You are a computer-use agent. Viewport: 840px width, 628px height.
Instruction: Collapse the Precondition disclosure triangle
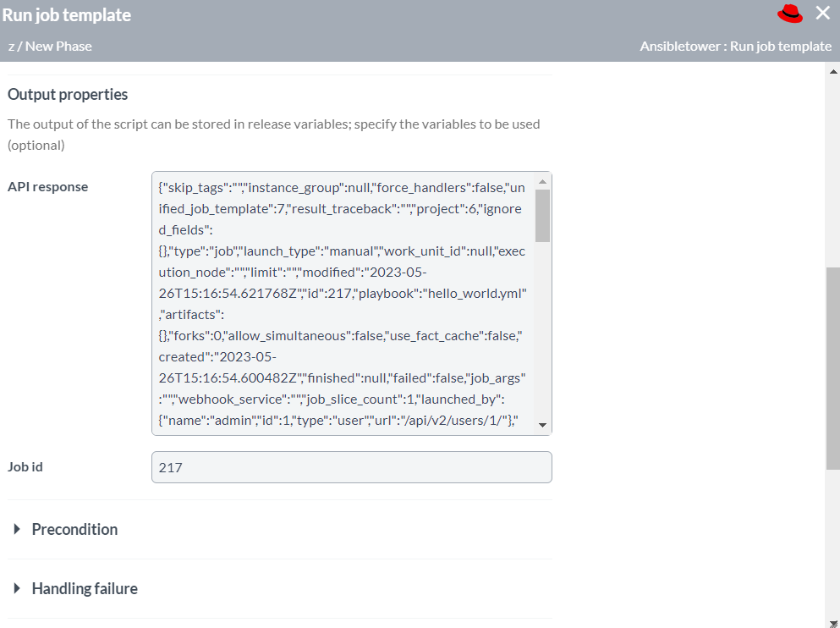pos(16,529)
